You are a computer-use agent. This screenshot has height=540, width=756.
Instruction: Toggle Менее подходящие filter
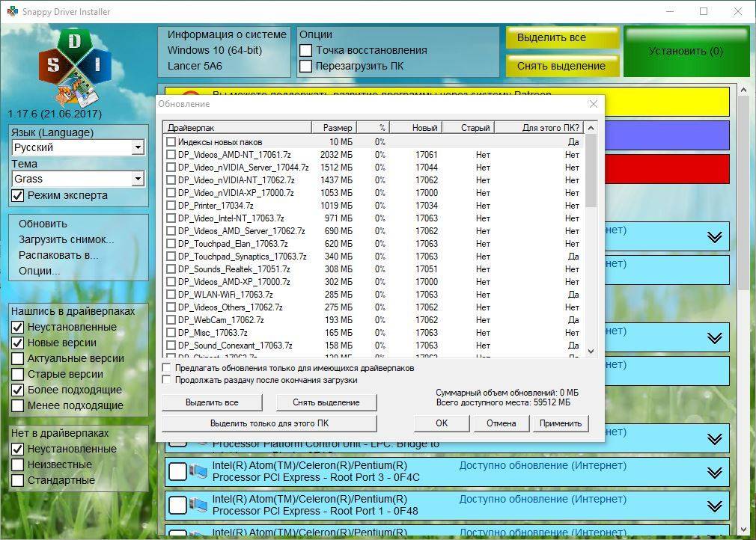click(x=18, y=405)
